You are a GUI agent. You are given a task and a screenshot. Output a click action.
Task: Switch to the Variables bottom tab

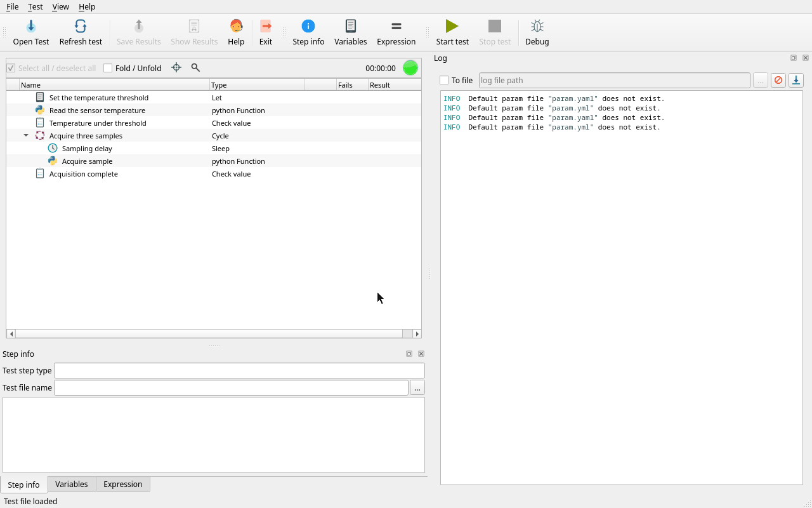(72, 484)
